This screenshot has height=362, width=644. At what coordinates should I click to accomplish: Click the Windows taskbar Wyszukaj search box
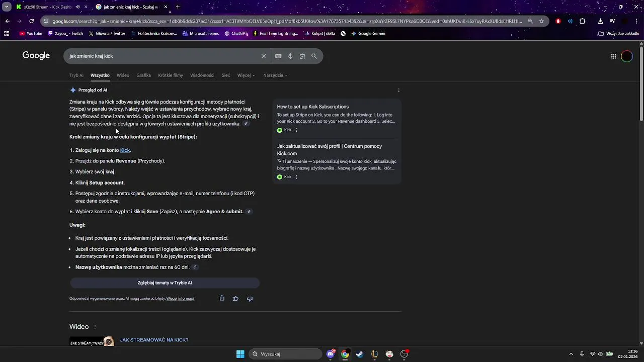(x=286, y=354)
